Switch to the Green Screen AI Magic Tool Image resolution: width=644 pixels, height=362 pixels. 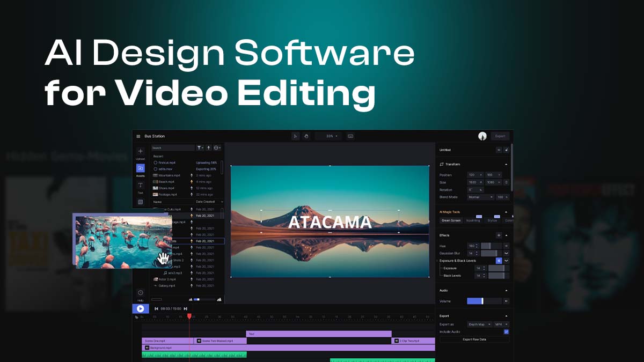pos(451,220)
